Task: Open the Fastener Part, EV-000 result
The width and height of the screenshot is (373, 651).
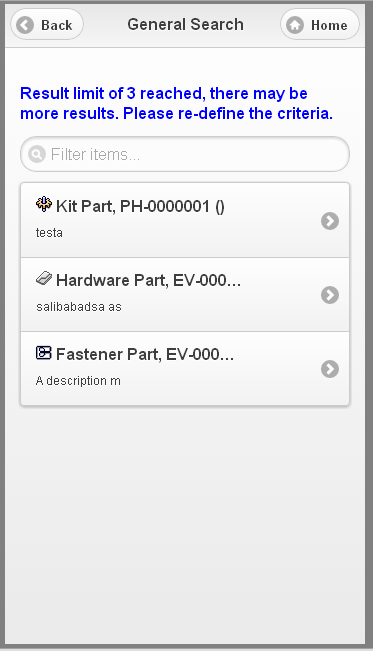Action: click(x=185, y=369)
